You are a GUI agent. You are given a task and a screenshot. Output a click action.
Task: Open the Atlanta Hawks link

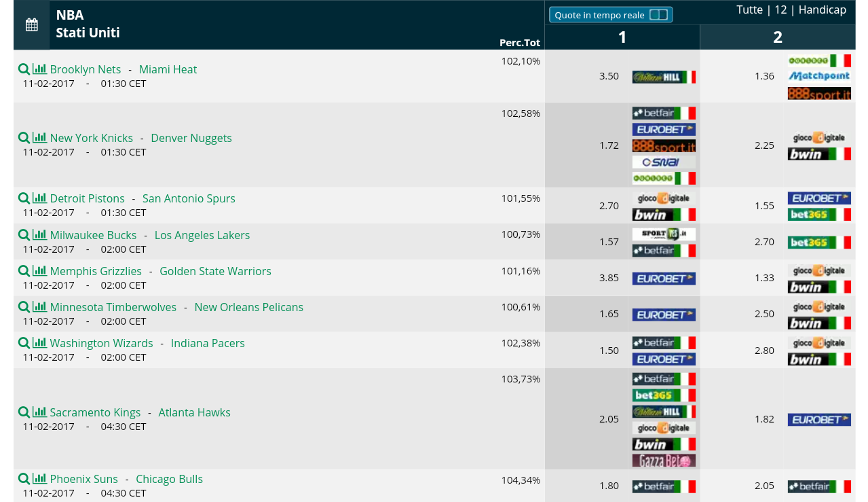[x=194, y=412]
